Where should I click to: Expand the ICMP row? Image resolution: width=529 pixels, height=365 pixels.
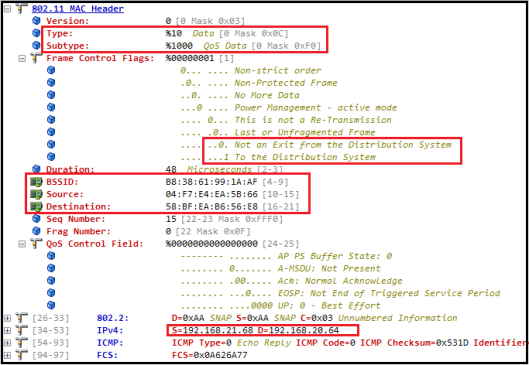point(7,343)
